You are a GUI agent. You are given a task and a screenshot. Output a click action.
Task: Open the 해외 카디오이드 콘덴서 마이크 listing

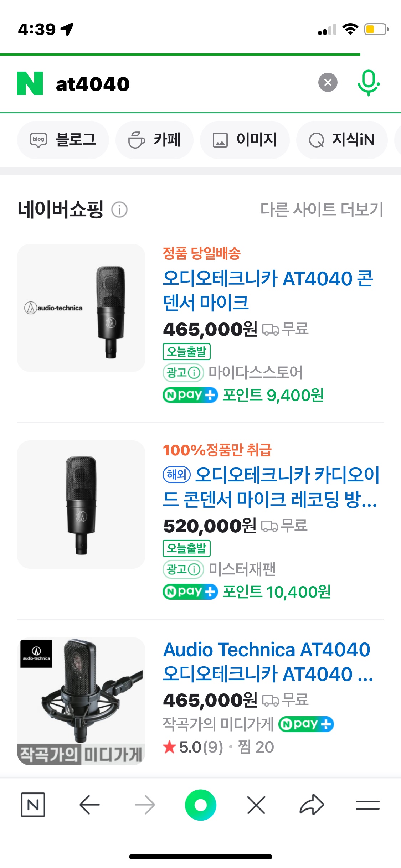(x=271, y=487)
